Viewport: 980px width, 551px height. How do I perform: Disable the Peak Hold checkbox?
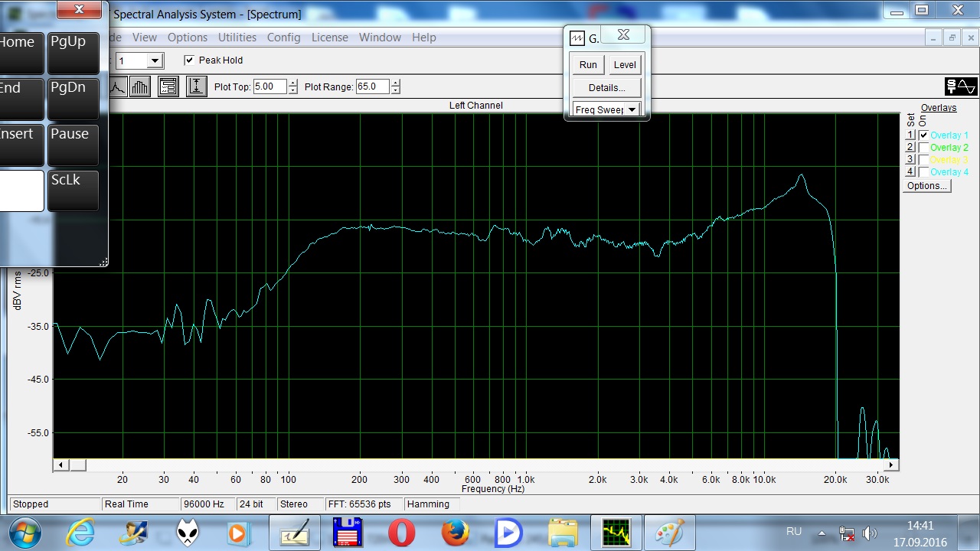[x=189, y=60]
